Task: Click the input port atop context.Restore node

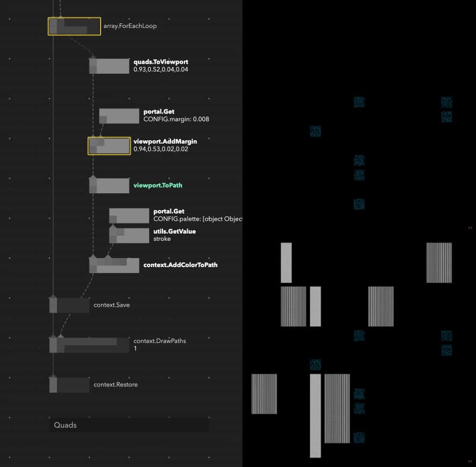Action: click(53, 377)
